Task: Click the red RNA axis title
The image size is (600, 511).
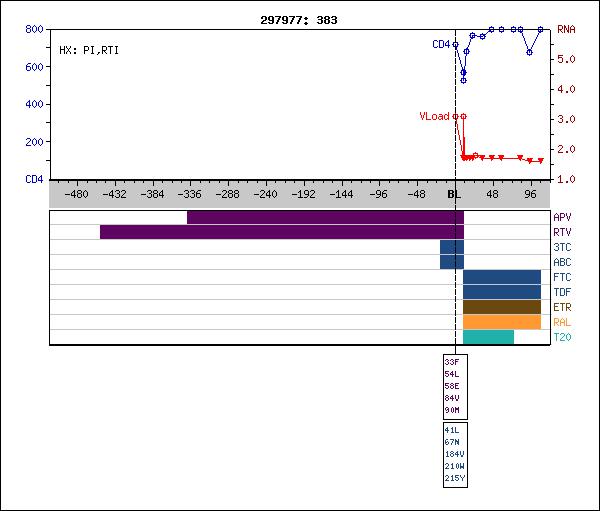Action: coord(566,30)
